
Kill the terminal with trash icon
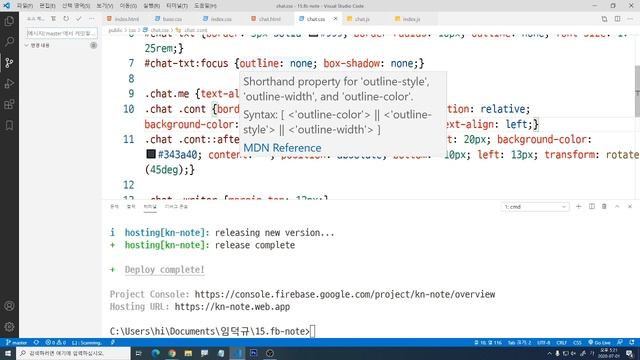pyautogui.click(x=604, y=207)
